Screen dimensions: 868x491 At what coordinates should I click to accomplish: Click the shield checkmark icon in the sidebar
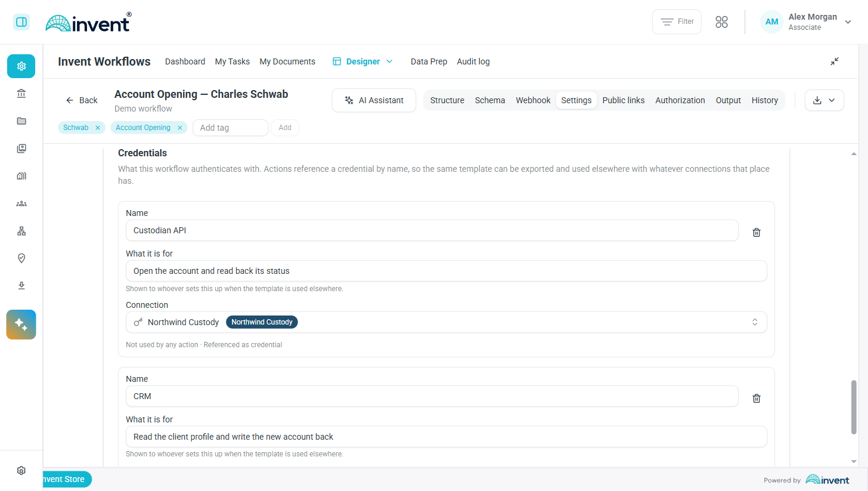(21, 258)
